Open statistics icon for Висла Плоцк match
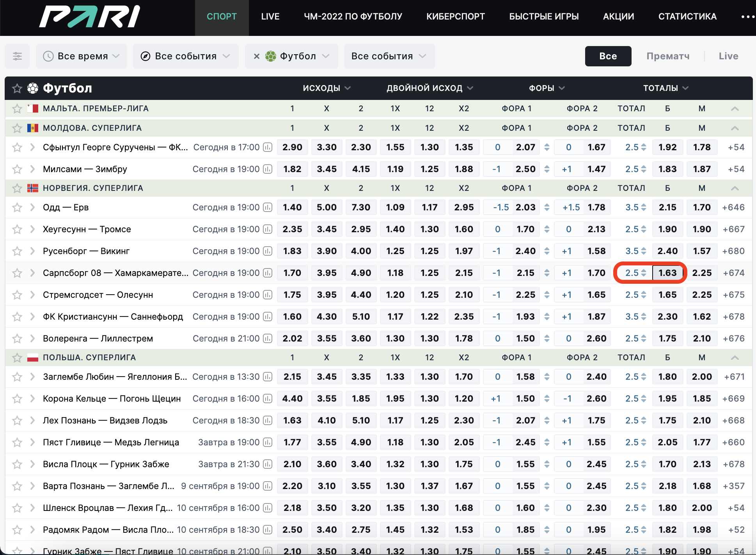The width and height of the screenshot is (756, 555). point(268,464)
